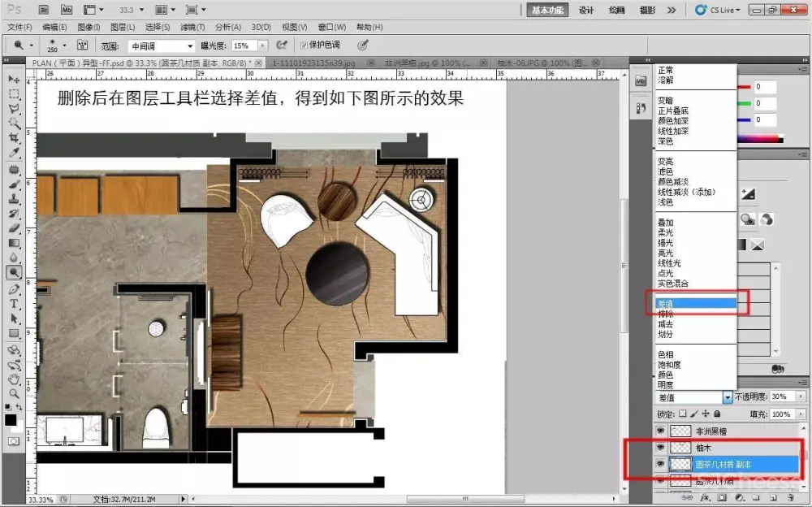Launch Bridge with the Br icon
812x507 pixels.
tap(44, 10)
